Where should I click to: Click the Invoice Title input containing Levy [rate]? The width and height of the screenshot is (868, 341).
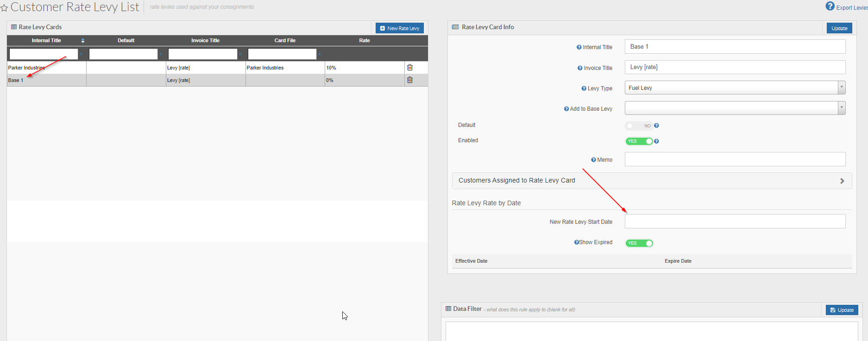point(735,67)
